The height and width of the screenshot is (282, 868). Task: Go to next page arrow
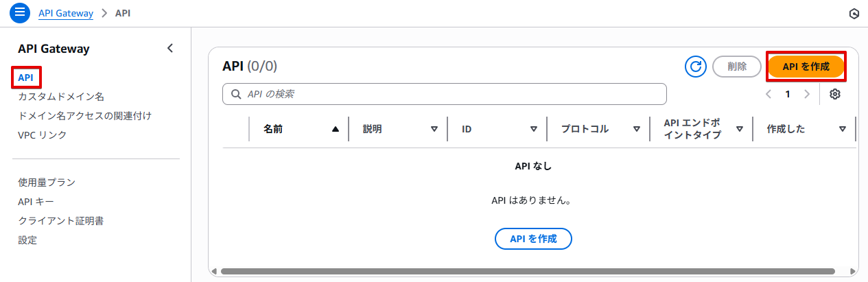click(x=807, y=94)
